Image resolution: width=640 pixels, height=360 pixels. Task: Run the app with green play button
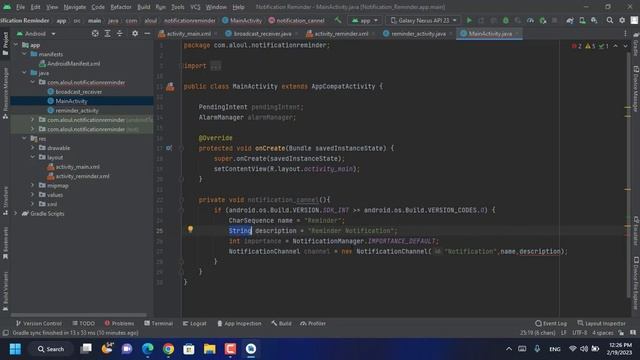coord(469,20)
